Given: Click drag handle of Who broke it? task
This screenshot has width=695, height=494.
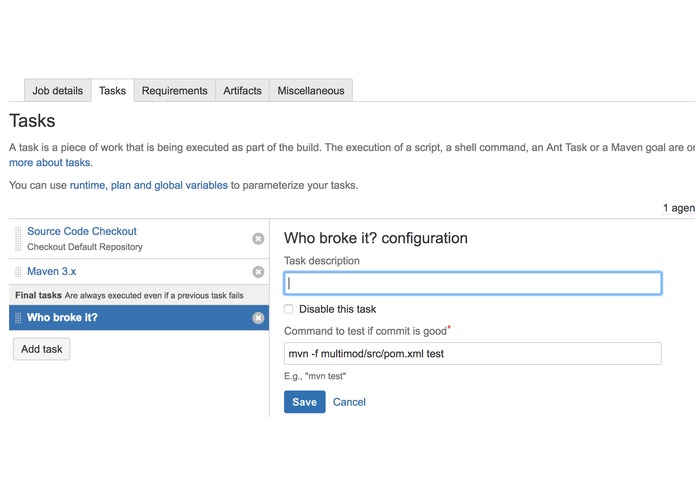Looking at the screenshot, I should click(x=18, y=318).
